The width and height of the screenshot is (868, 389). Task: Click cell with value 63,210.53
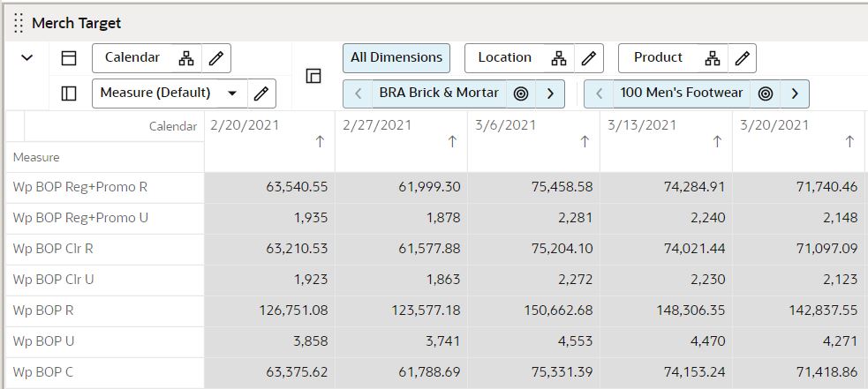tap(269, 249)
